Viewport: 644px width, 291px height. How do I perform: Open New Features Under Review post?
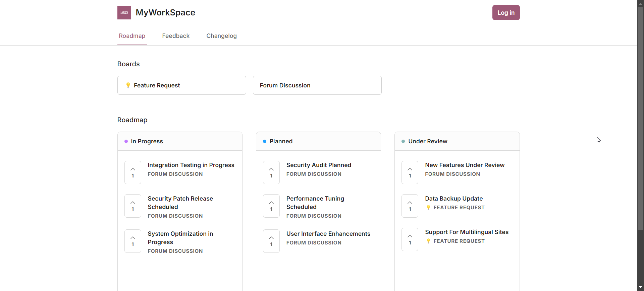465,165
